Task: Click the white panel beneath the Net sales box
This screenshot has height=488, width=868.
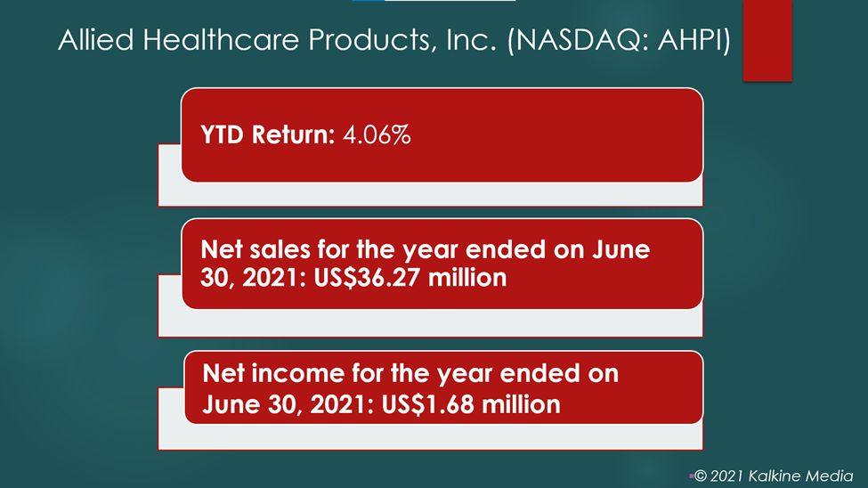Action: click(431, 322)
